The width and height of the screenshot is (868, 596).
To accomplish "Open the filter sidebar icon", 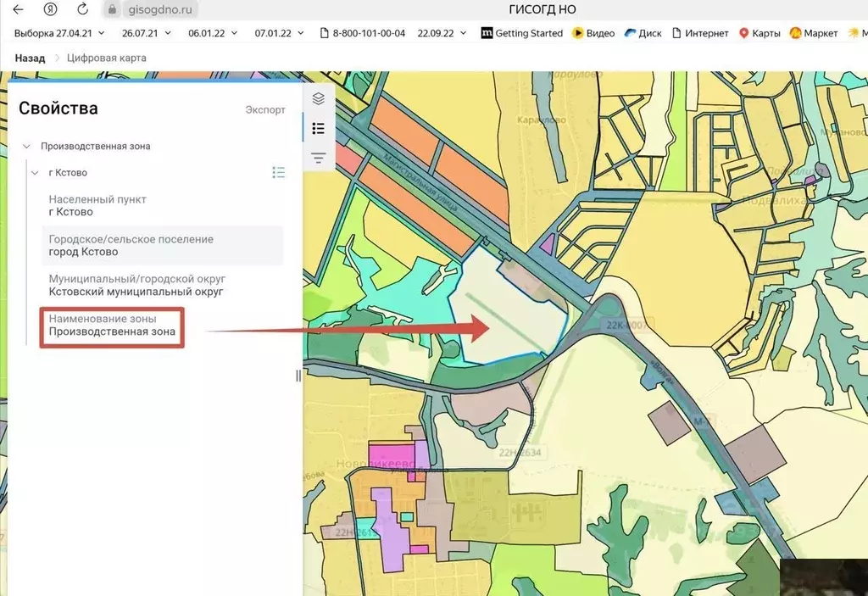I will point(319,158).
